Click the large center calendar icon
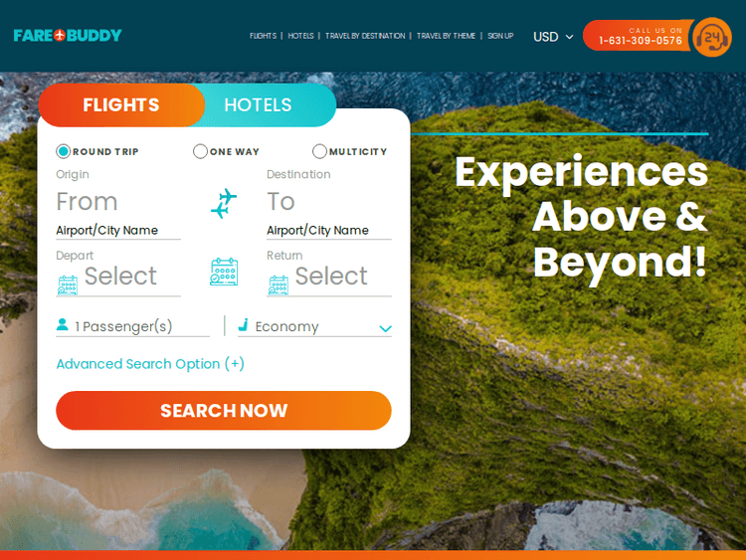Screen dimensions: 746x560 (224, 272)
